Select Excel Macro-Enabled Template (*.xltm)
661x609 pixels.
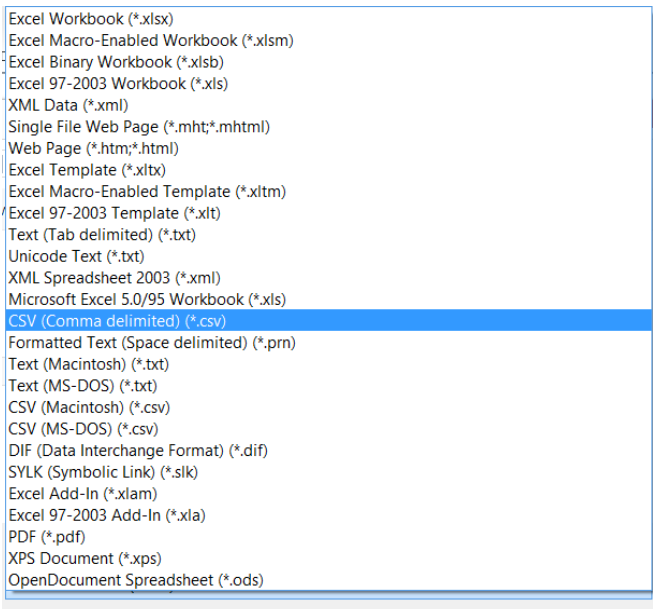click(329, 191)
